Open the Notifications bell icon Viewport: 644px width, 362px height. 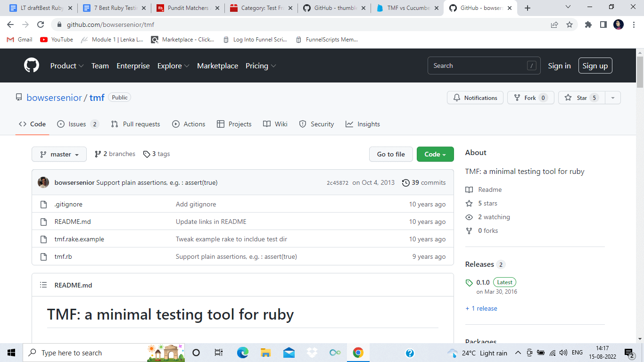[x=457, y=98]
